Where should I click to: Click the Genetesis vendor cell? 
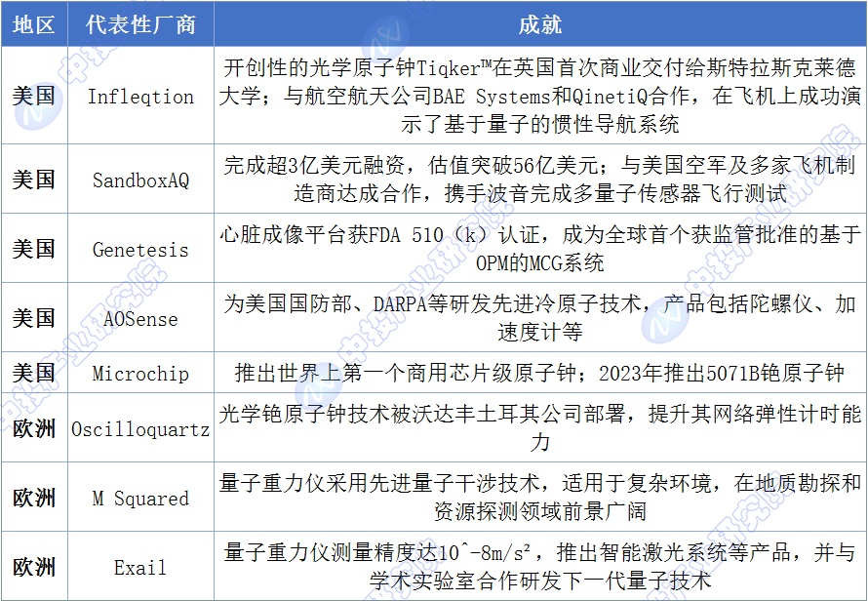[140, 249]
